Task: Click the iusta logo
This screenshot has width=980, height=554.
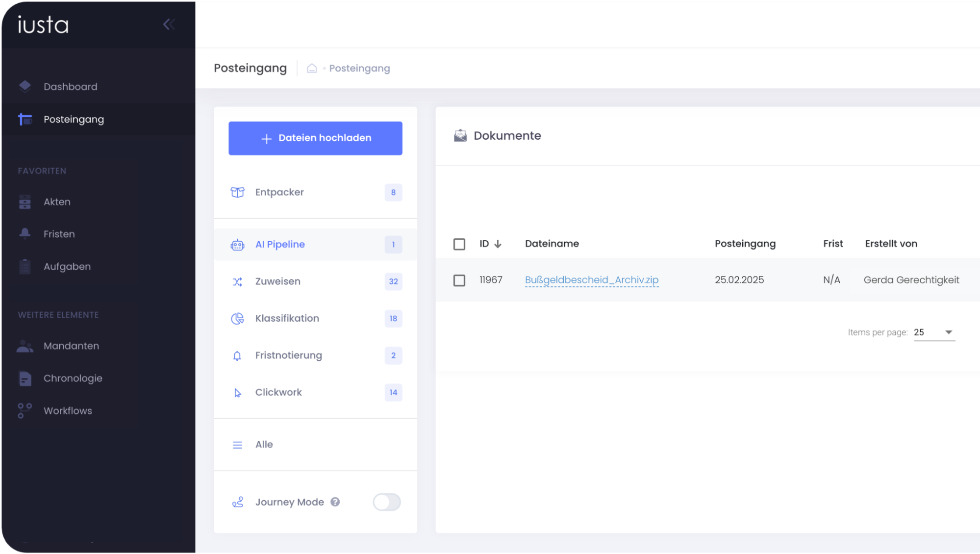Action: point(43,25)
